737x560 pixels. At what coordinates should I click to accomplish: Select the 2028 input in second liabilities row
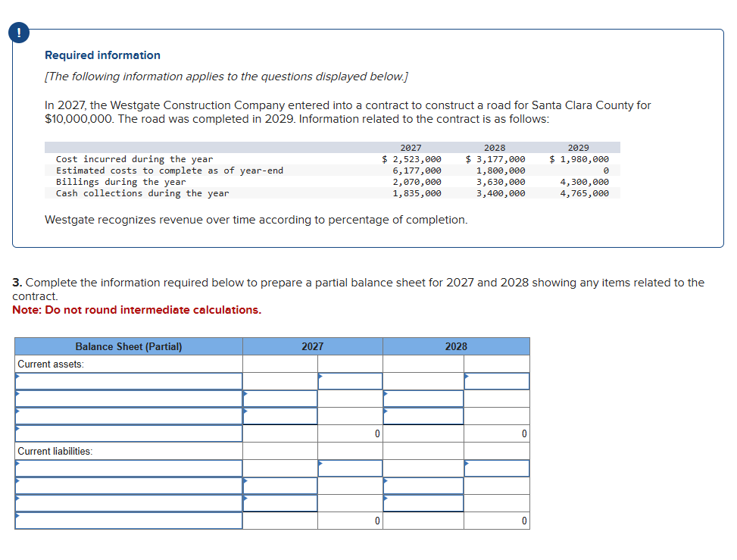(424, 486)
